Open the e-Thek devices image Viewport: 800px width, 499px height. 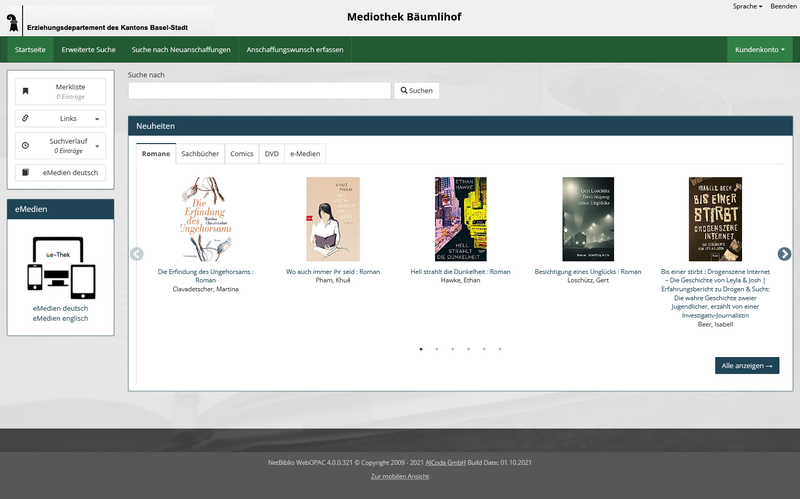click(x=61, y=268)
